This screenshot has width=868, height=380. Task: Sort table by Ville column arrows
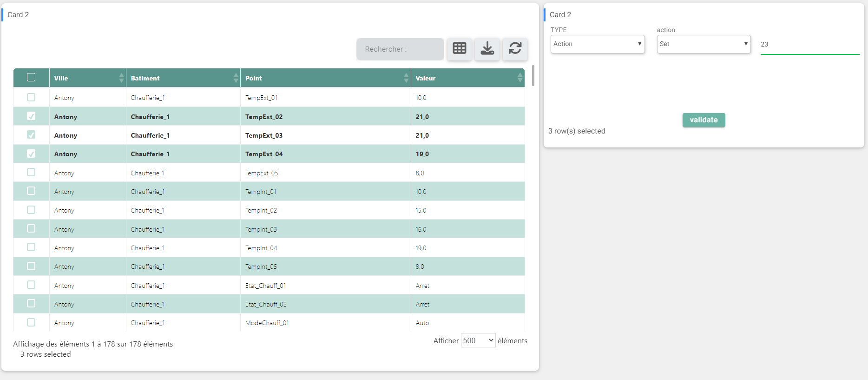121,78
